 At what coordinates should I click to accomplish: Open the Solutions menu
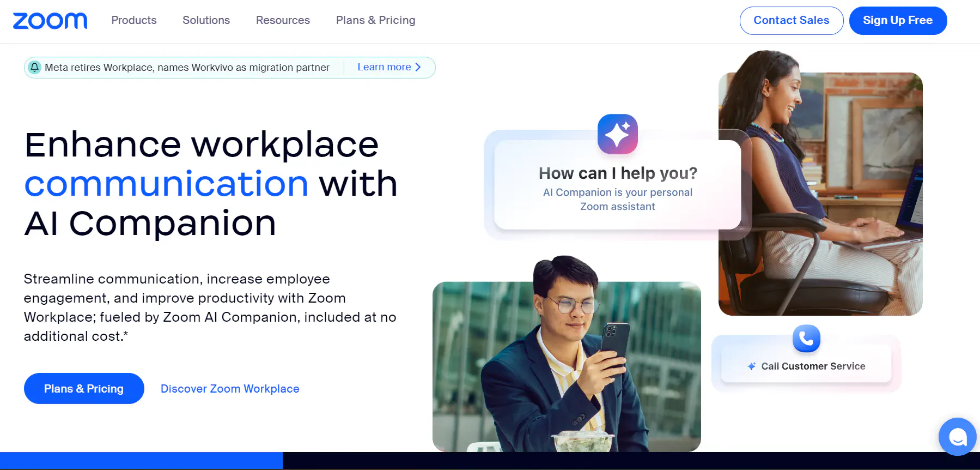(206, 20)
